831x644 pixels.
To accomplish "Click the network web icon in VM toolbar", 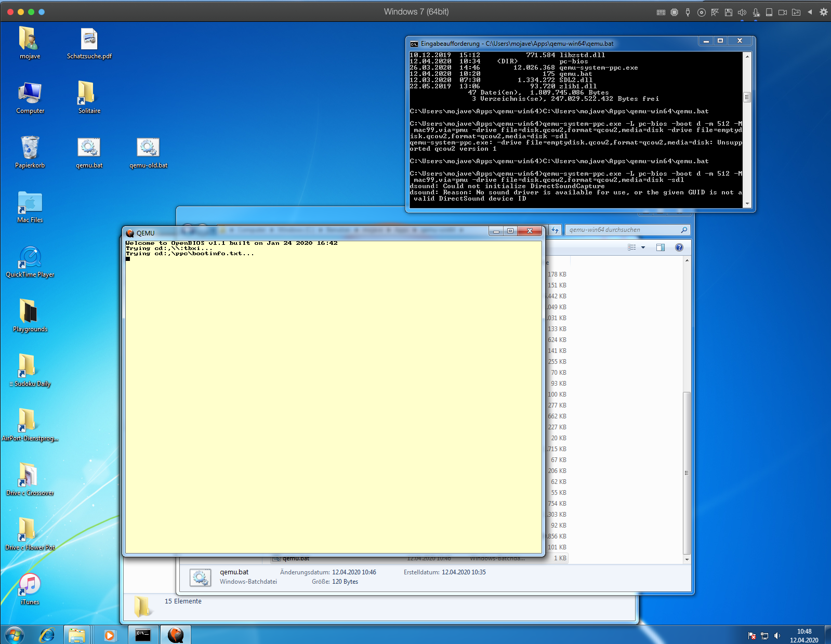I will 715,12.
